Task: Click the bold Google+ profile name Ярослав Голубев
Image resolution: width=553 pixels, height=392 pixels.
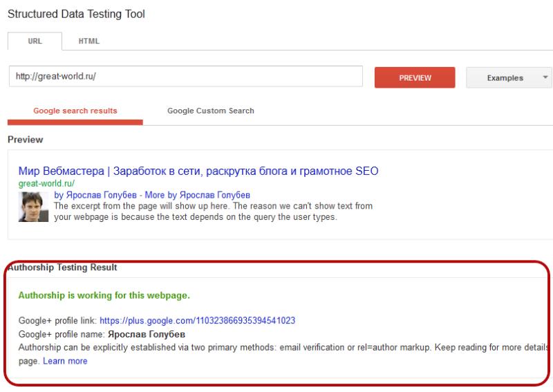Action: 147,334
